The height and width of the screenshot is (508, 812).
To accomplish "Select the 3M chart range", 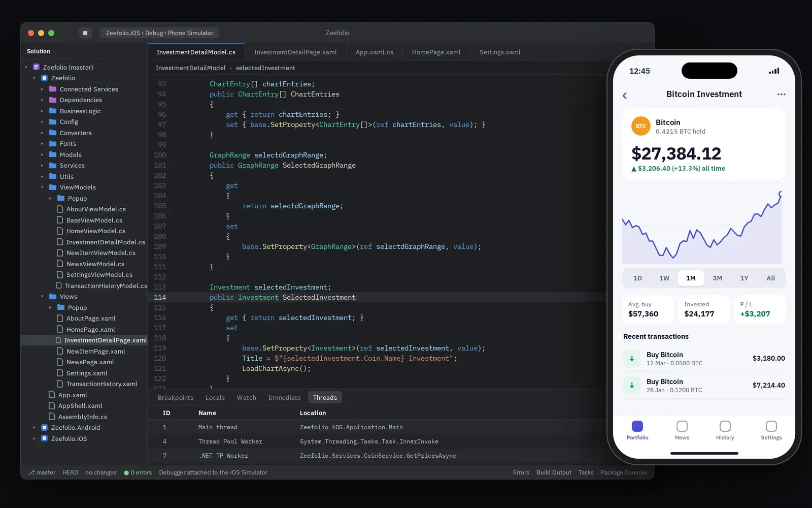I will click(718, 278).
